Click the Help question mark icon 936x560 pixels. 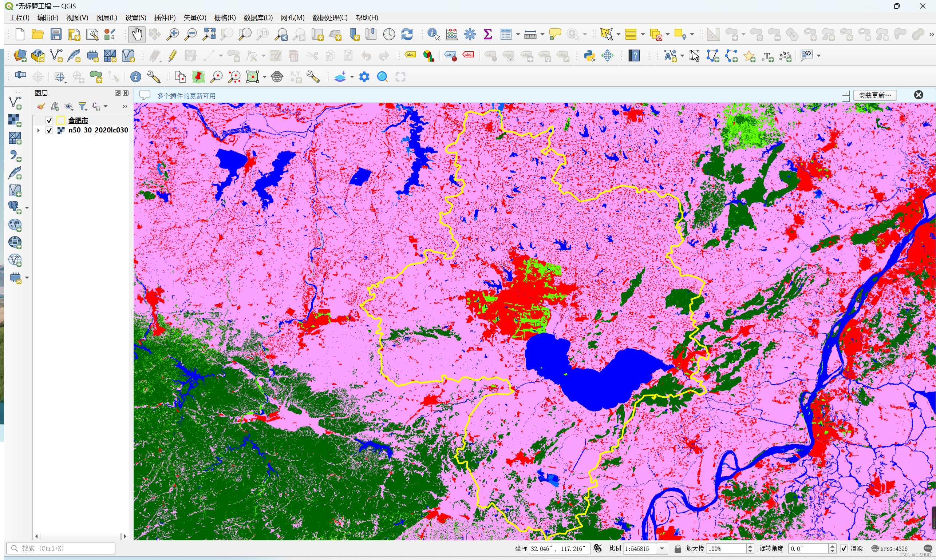pyautogui.click(x=634, y=56)
